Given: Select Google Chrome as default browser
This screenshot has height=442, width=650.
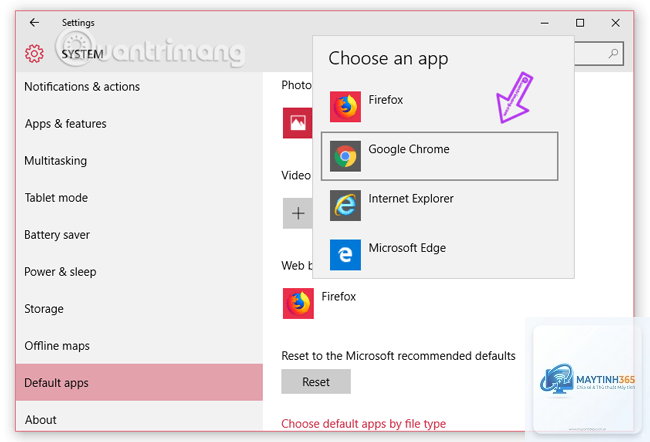Looking at the screenshot, I should pos(439,156).
